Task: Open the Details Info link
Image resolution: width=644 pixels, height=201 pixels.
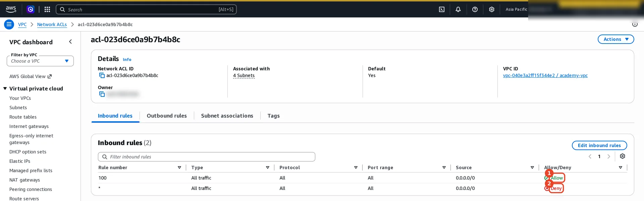Action: coord(127,60)
